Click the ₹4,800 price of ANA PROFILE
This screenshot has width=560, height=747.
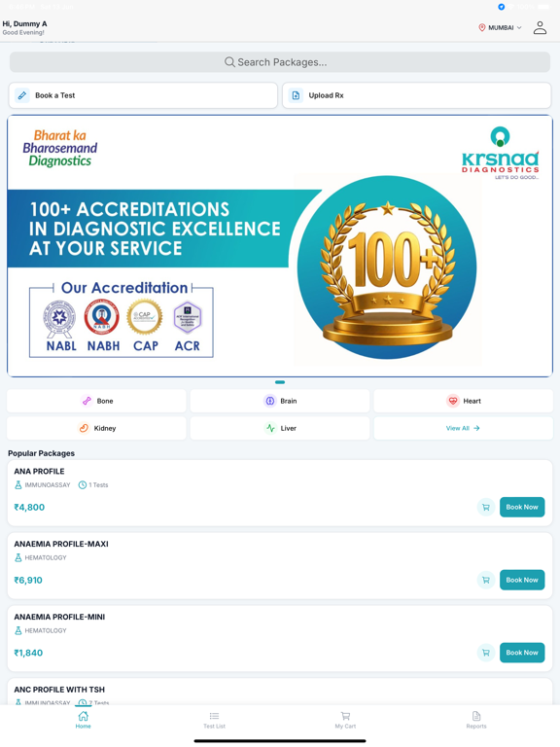click(x=29, y=508)
